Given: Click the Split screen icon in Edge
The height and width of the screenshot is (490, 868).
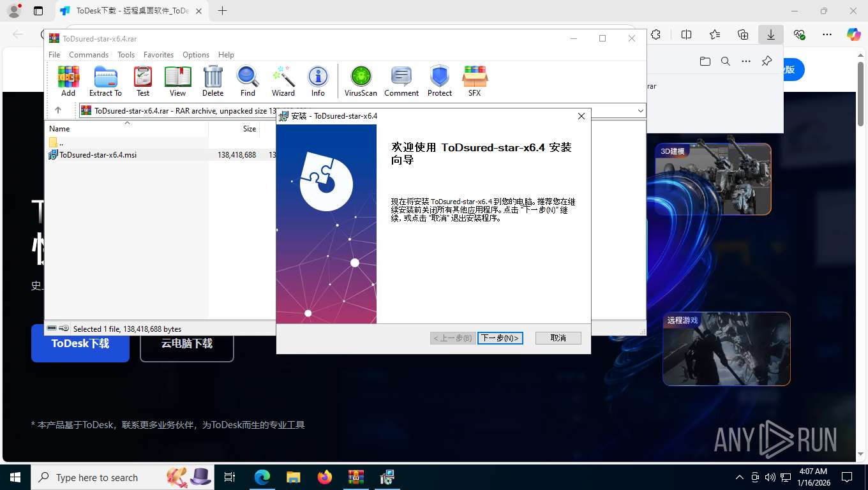Looking at the screenshot, I should [x=686, y=34].
